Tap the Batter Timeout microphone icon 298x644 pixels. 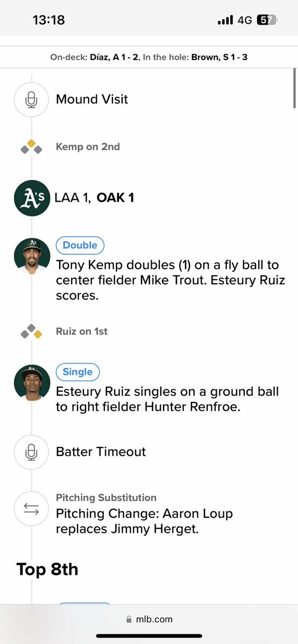[32, 452]
